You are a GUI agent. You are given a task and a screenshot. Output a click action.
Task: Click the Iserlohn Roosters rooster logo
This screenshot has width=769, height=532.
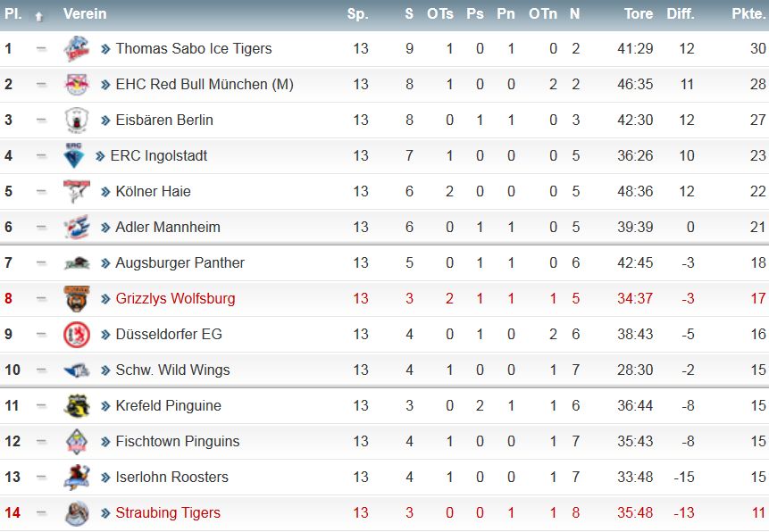77,477
